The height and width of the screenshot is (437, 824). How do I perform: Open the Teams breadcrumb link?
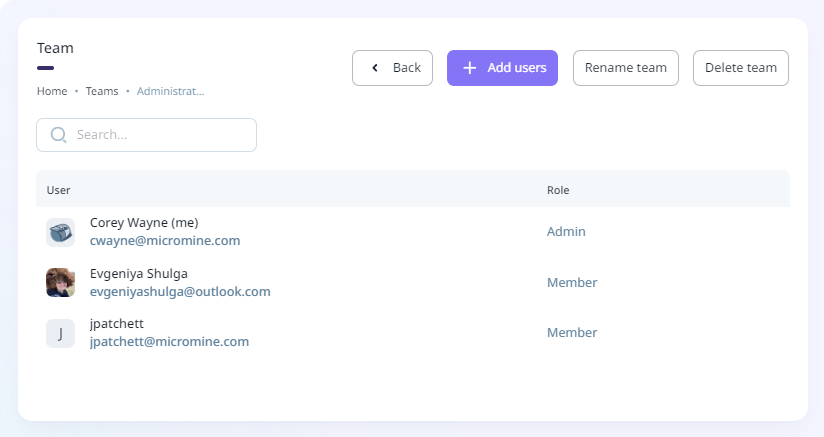pyautogui.click(x=102, y=91)
